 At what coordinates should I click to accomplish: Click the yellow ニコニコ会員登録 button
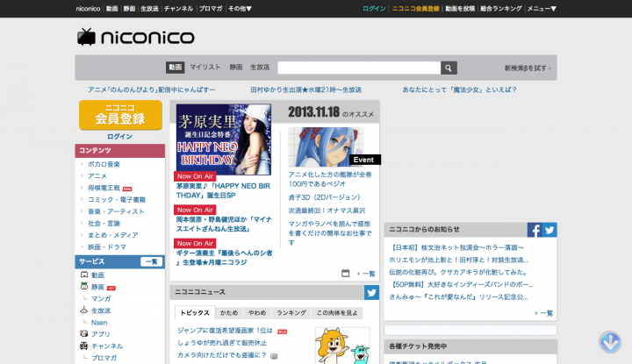coord(120,115)
